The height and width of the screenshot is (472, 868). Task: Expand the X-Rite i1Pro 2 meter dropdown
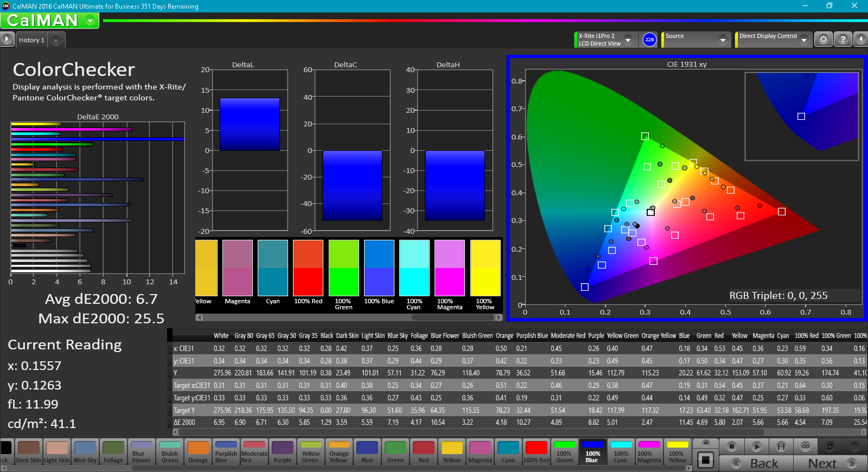628,40
